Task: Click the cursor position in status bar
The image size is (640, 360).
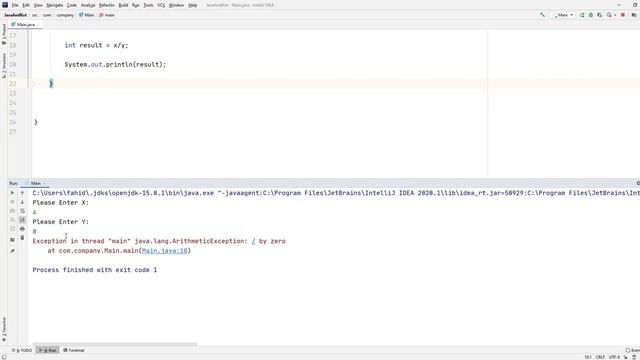Action: [x=588, y=357]
